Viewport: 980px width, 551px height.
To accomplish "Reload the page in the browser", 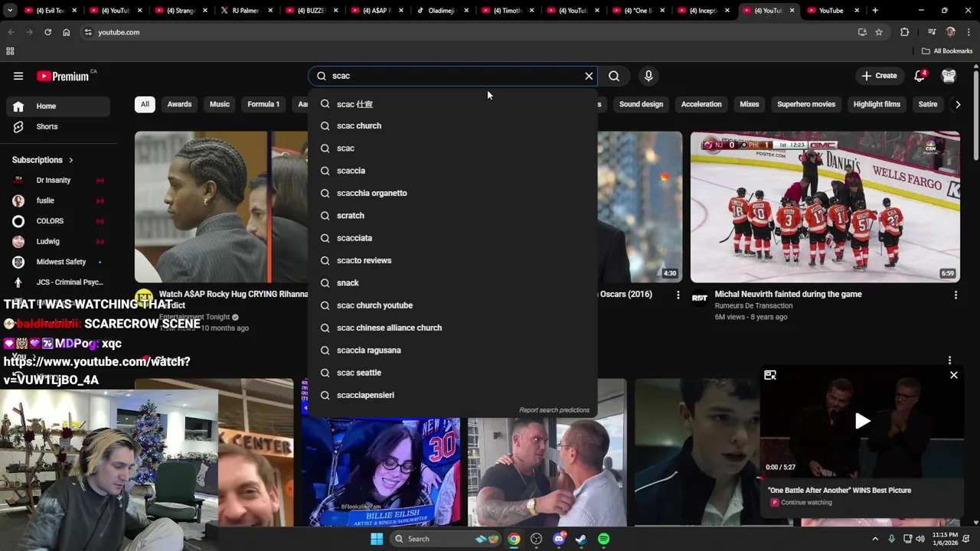I will [47, 32].
